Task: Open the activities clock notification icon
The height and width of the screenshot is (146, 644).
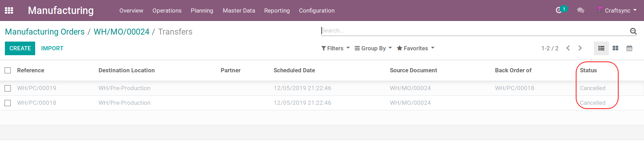Action: pyautogui.click(x=559, y=10)
